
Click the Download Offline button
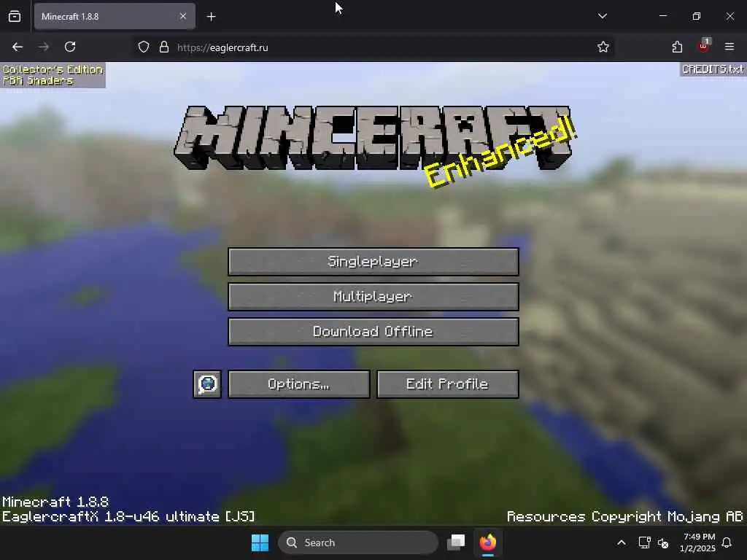[373, 332]
